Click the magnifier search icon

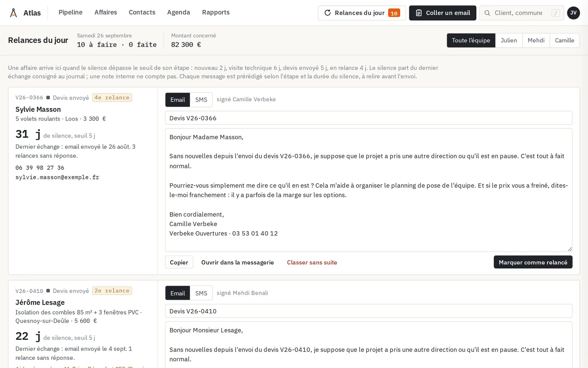(487, 13)
